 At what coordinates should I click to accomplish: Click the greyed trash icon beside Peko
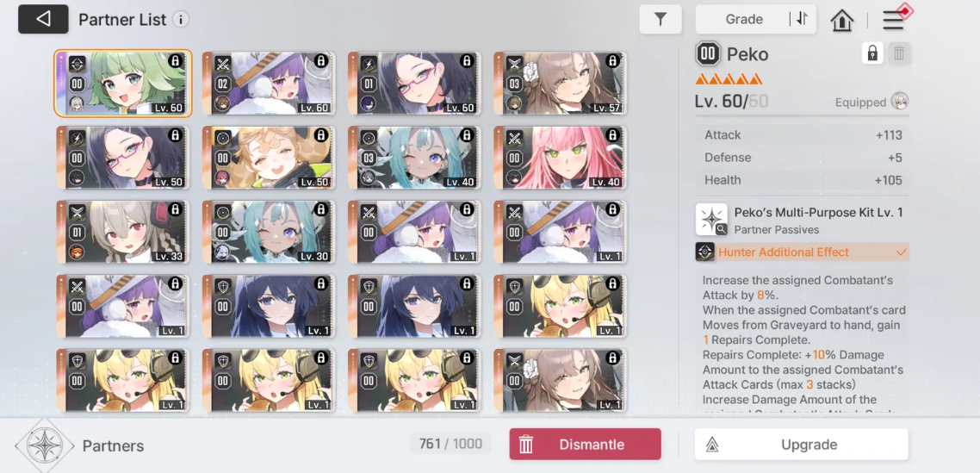click(899, 53)
